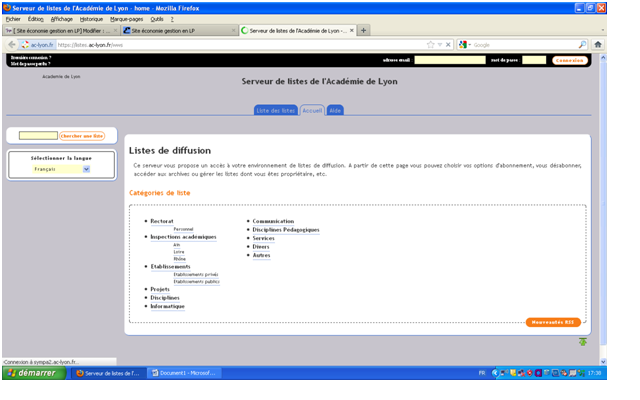Open the Etablissements publics sublink
640x400 pixels.
click(197, 282)
